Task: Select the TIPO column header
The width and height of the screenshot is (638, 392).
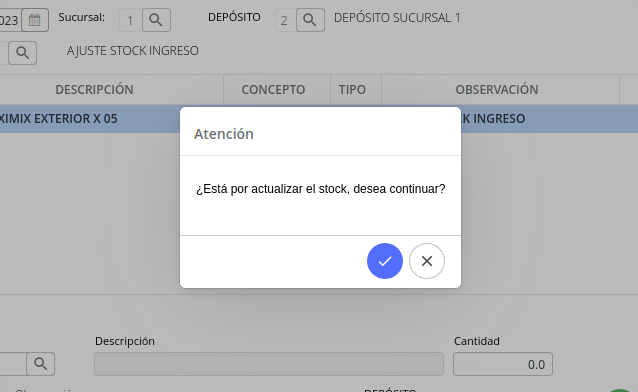Action: coord(352,90)
